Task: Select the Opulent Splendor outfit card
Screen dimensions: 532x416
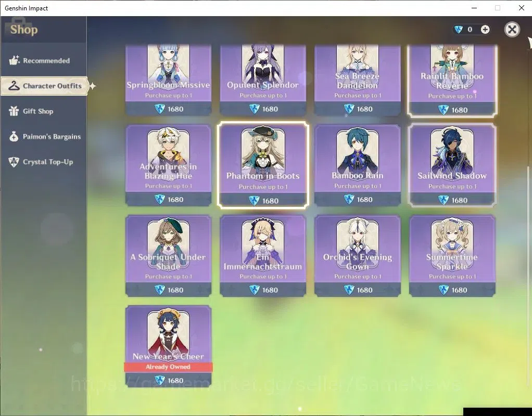Action: tap(263, 80)
